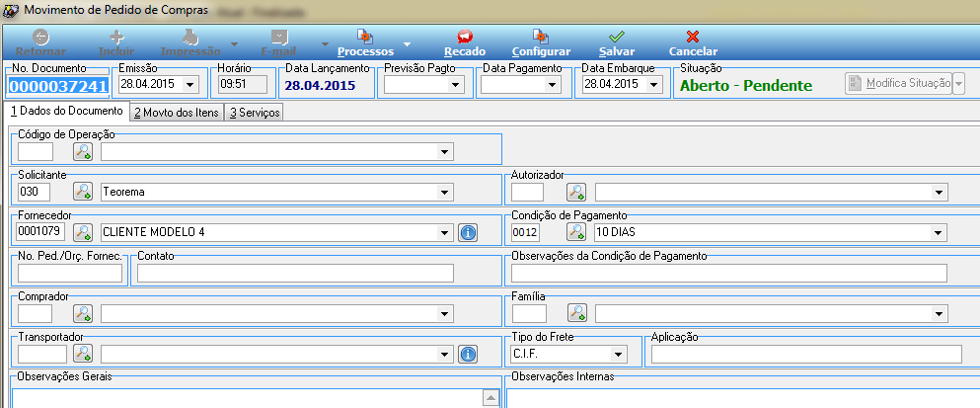Open the Autorizador lookup magnifier icon

576,192
